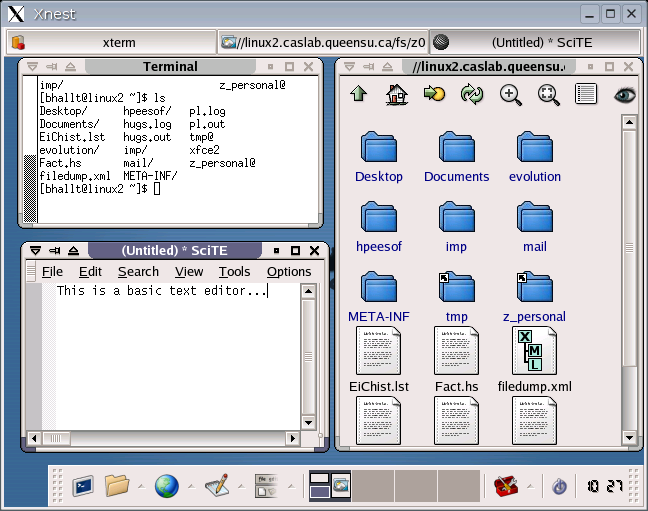Toggle shade triangle on SciTE title bar
This screenshot has height=511, width=648.
click(74, 250)
